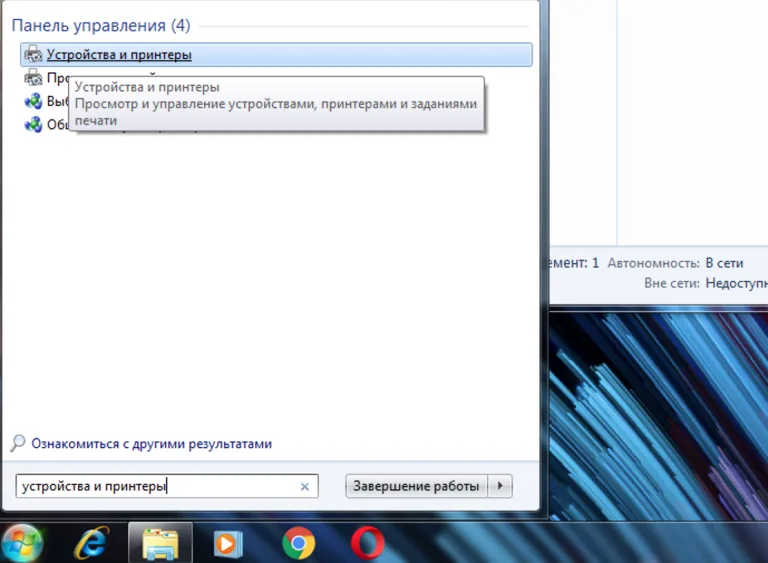Open Windows Explorer from the taskbar
Viewport: 768px width, 563px height.
160,543
